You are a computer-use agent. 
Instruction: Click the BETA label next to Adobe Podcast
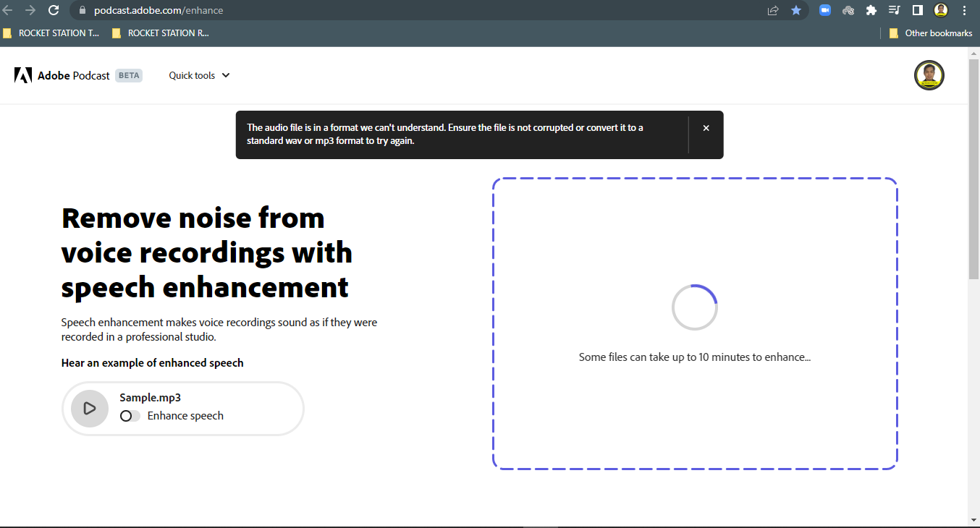point(129,75)
